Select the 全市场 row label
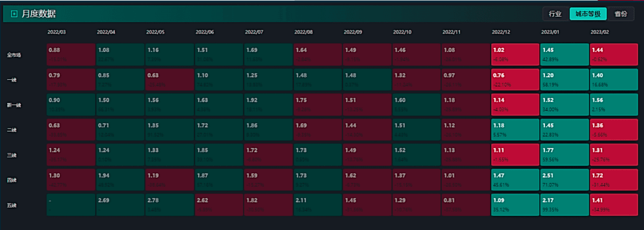644x230 pixels. click(14, 55)
